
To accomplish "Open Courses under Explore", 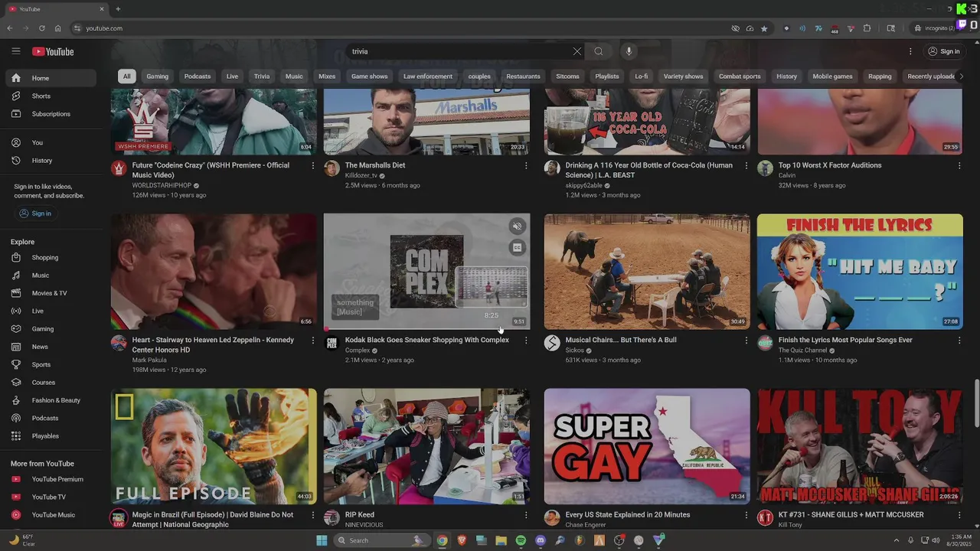I will point(51,383).
